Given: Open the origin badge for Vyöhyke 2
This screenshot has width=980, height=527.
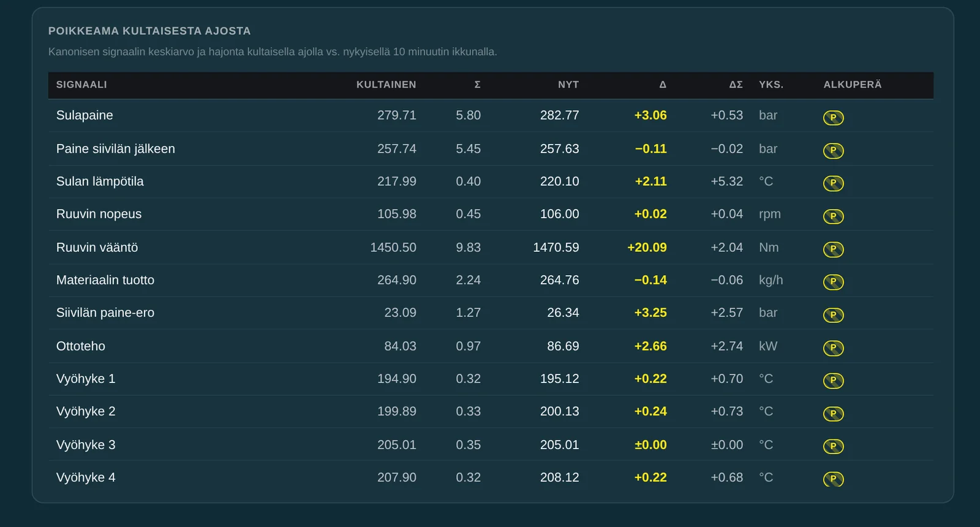Looking at the screenshot, I should click(x=833, y=414).
